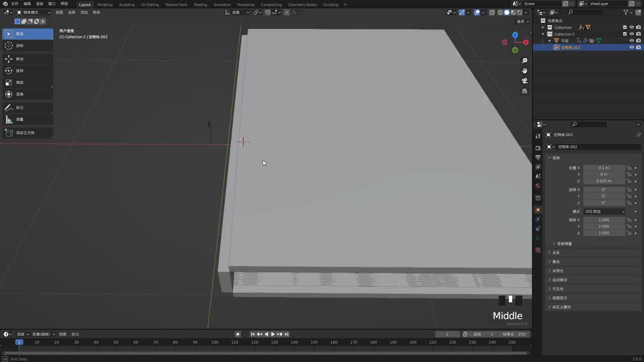This screenshot has height=362, width=644.
Task: Open the Texture properties tab (checker icon)
Action: [x=538, y=250]
